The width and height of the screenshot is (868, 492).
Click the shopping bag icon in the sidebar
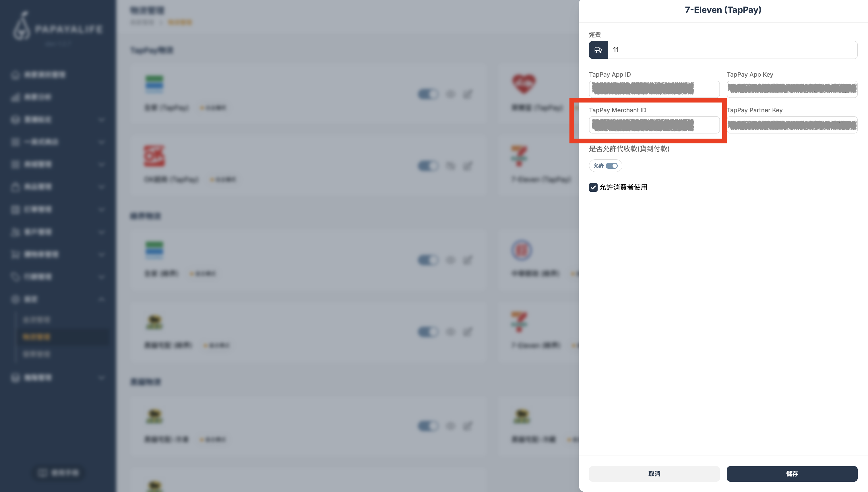click(15, 187)
